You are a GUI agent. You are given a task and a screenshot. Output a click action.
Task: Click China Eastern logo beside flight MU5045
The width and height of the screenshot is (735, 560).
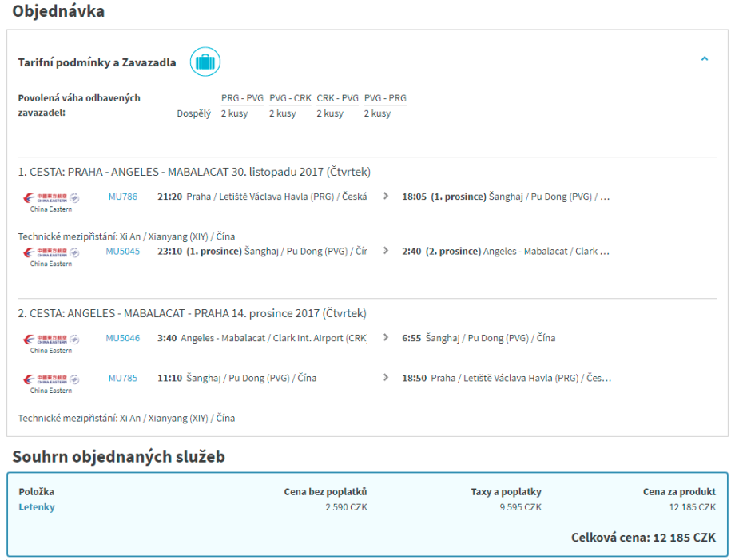pos(51,256)
